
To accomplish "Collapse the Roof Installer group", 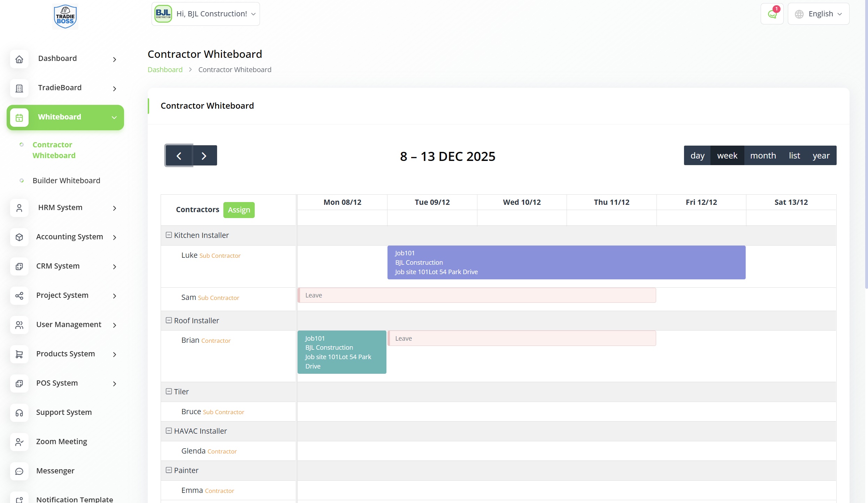I will (x=169, y=320).
